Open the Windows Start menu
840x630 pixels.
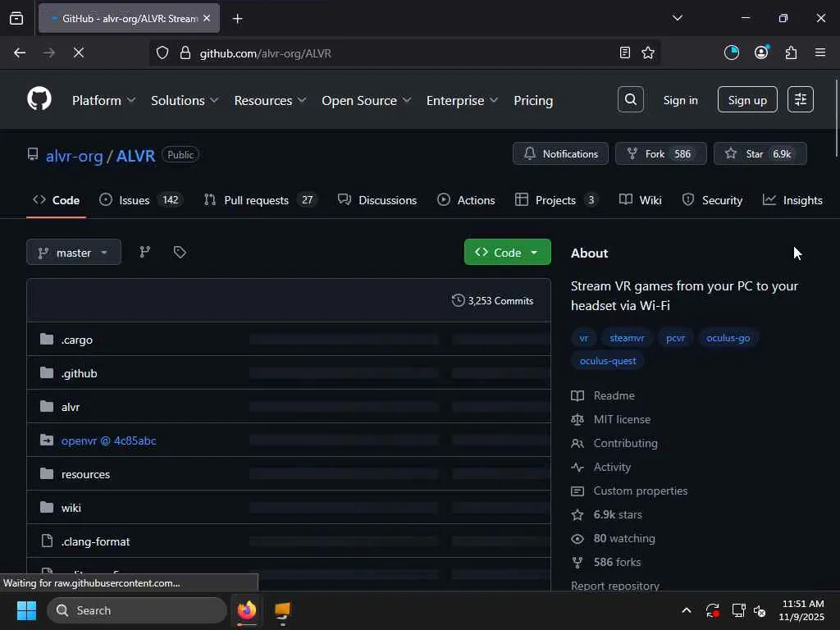[x=26, y=610]
